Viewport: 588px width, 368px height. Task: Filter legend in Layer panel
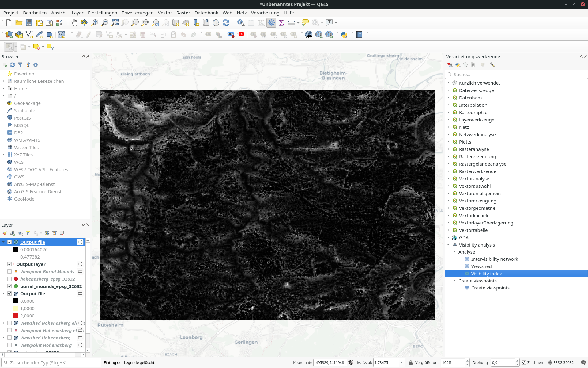[x=28, y=233]
